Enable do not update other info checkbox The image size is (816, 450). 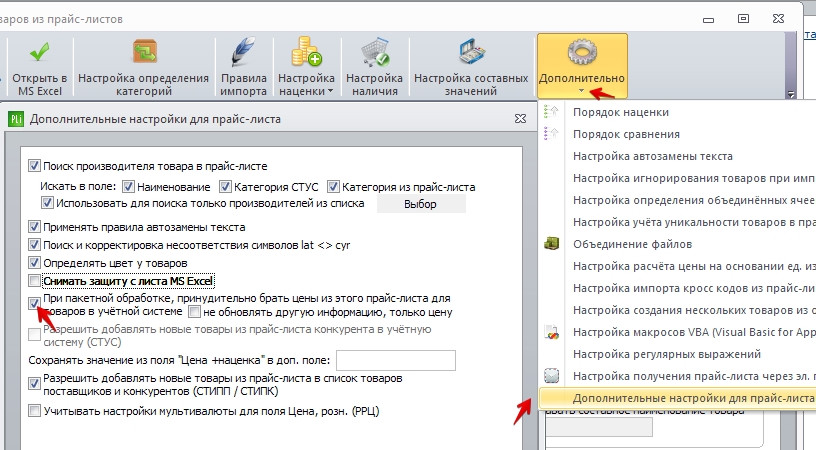click(194, 312)
